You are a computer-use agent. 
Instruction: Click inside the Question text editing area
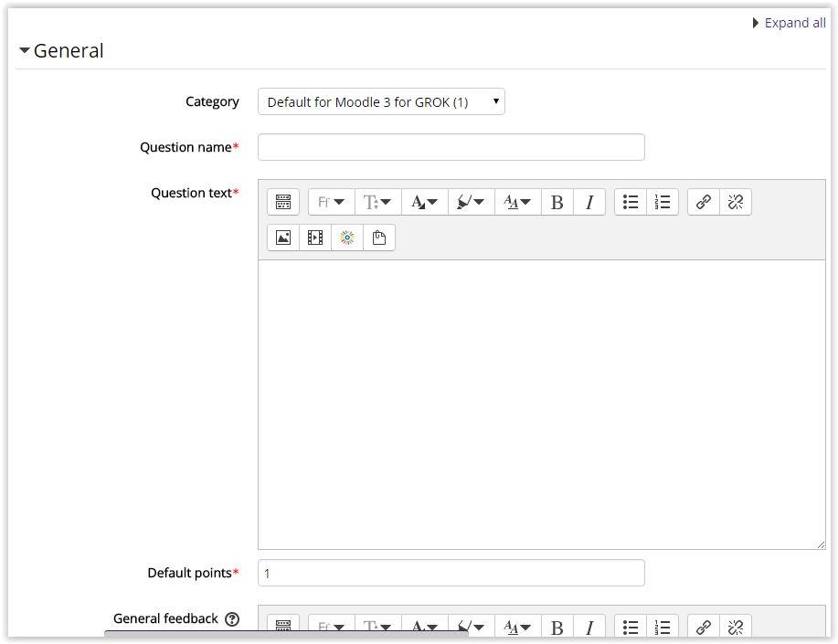pos(541,405)
